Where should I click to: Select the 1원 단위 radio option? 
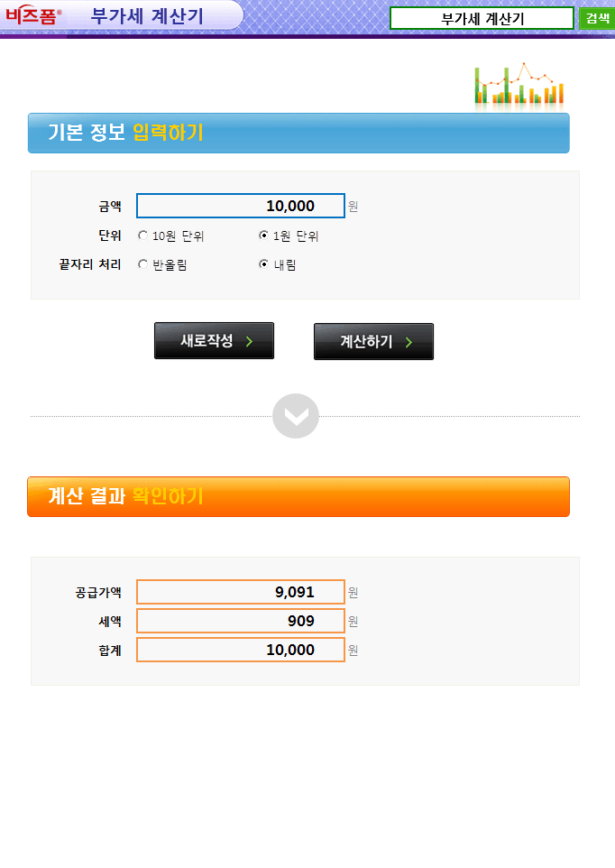[x=263, y=236]
